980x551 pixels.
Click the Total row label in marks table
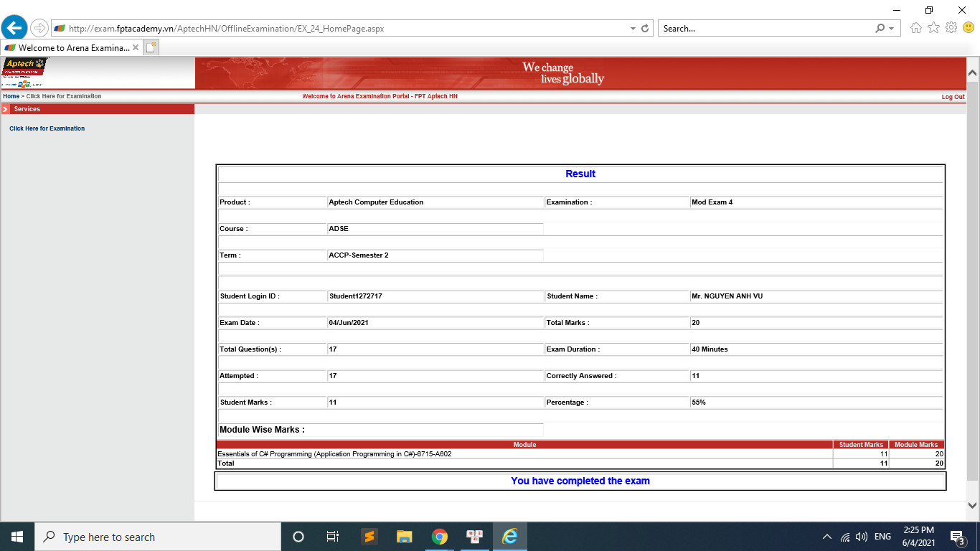(x=226, y=463)
